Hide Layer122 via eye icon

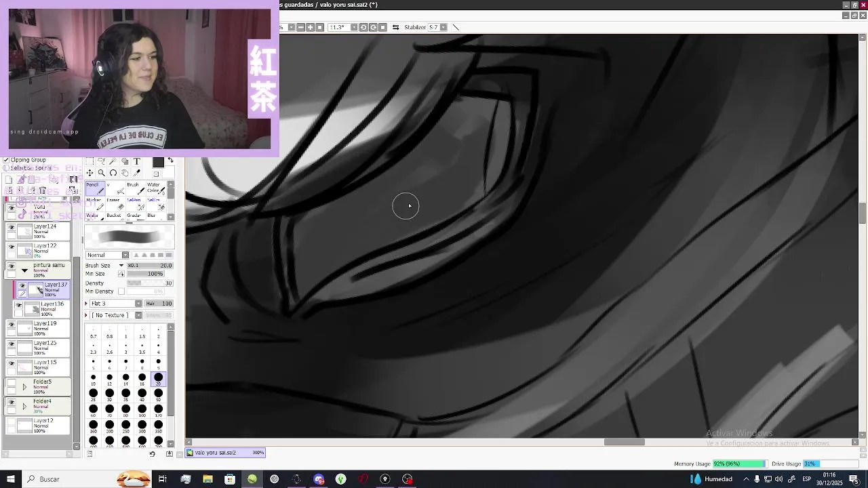pos(11,247)
